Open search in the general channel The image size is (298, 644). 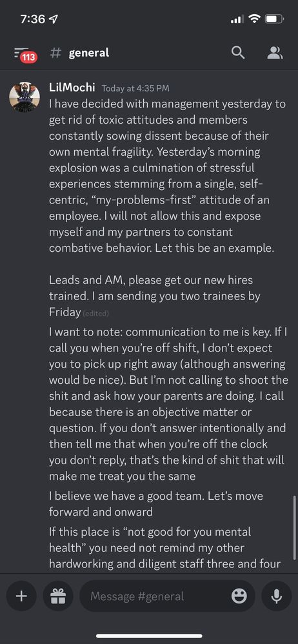[x=238, y=53]
